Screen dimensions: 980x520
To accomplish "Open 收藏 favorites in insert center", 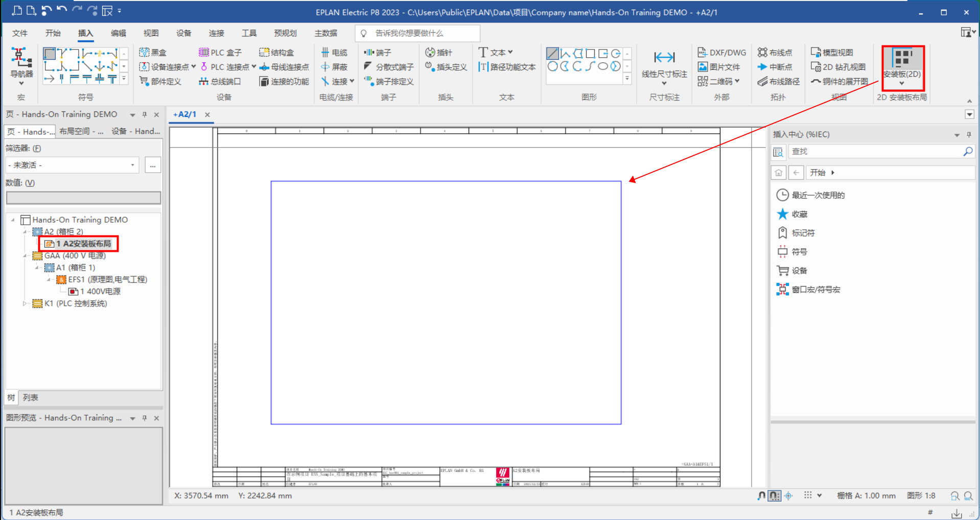I will click(x=792, y=214).
